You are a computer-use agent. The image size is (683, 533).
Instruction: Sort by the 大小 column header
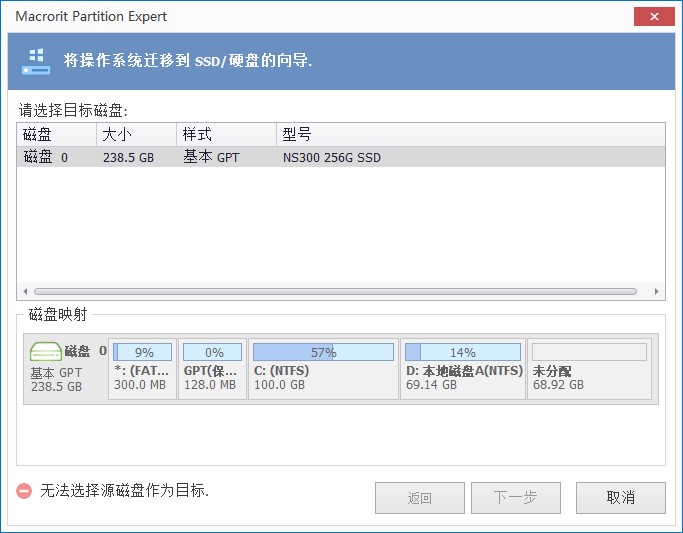135,134
